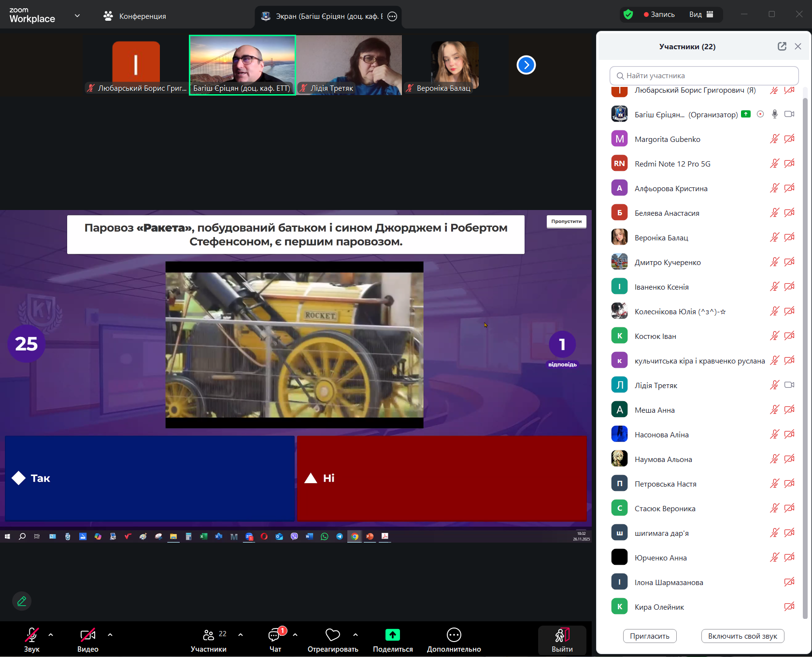This screenshot has height=657, width=812.
Task: Click the green Поделиться share button
Action: click(393, 640)
